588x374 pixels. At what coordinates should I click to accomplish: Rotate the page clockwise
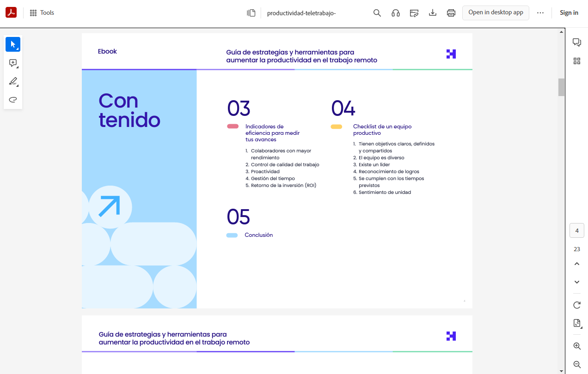pyautogui.click(x=576, y=305)
